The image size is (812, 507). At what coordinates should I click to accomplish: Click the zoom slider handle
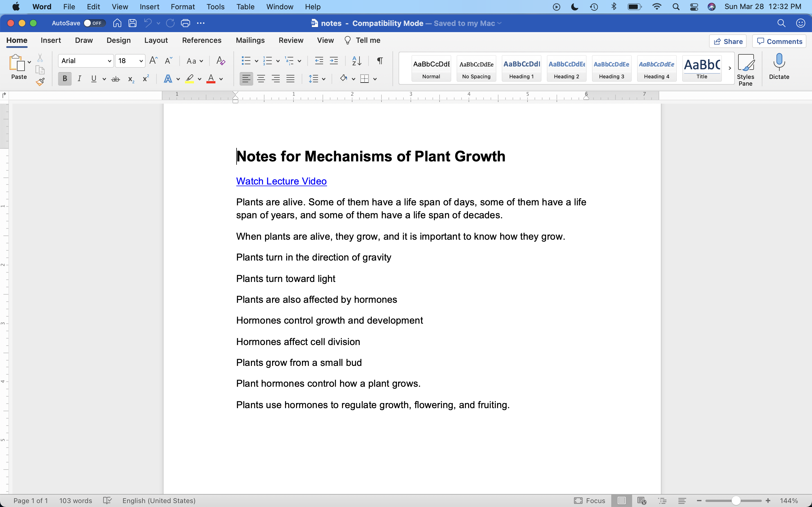(736, 501)
